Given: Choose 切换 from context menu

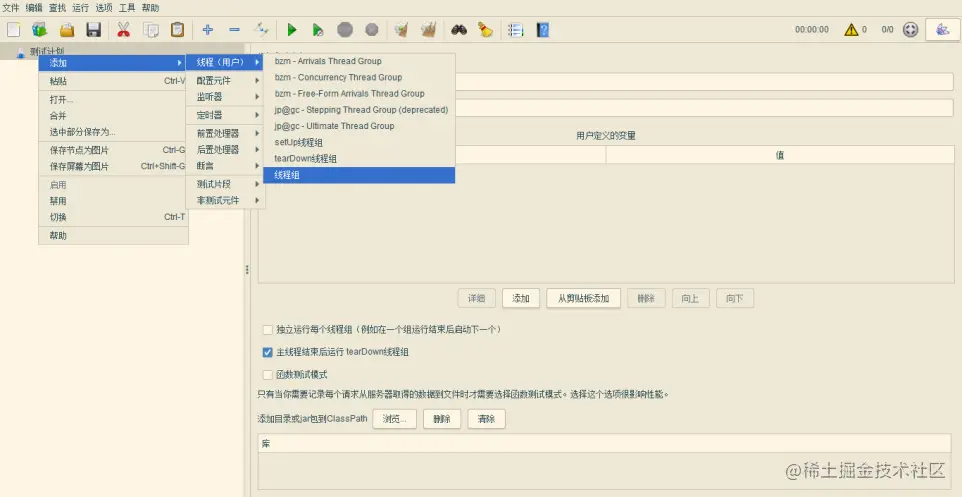Looking at the screenshot, I should coord(114,217).
